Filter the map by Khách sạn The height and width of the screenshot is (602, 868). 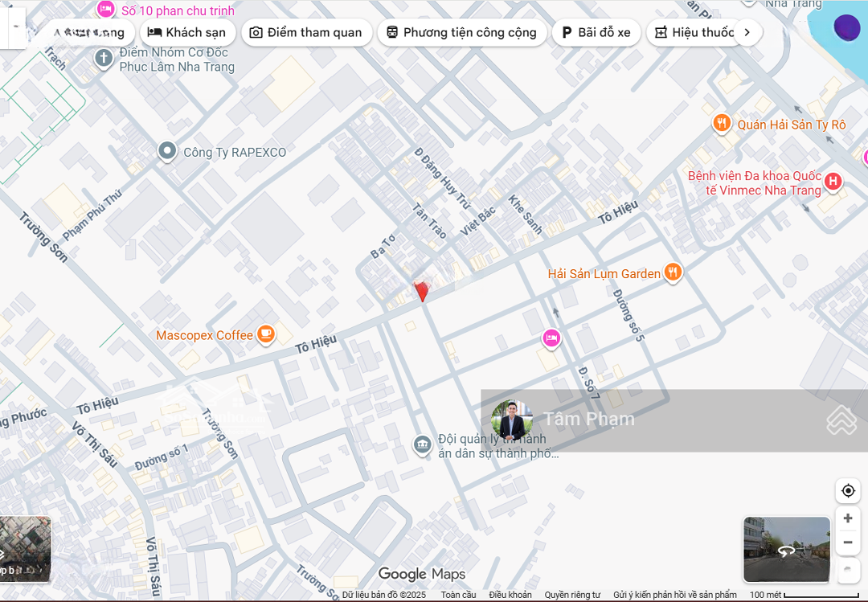click(x=187, y=33)
